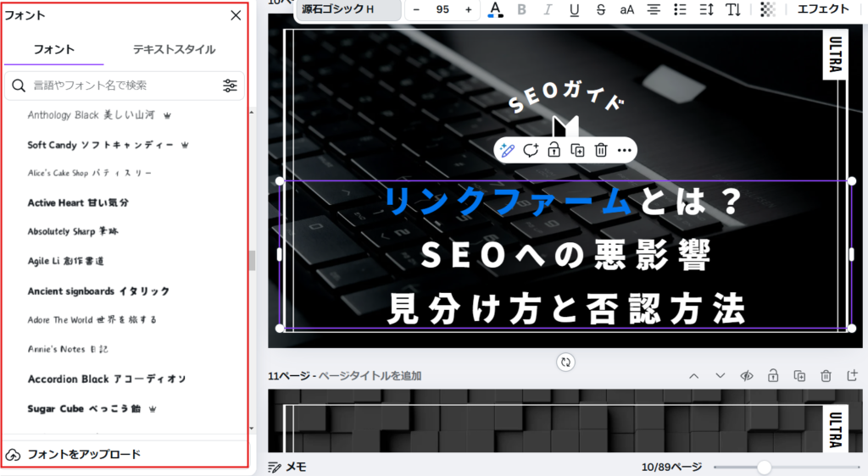Move page 11 down with chevron arrow
Screen dimensions: 868x476
click(x=721, y=376)
